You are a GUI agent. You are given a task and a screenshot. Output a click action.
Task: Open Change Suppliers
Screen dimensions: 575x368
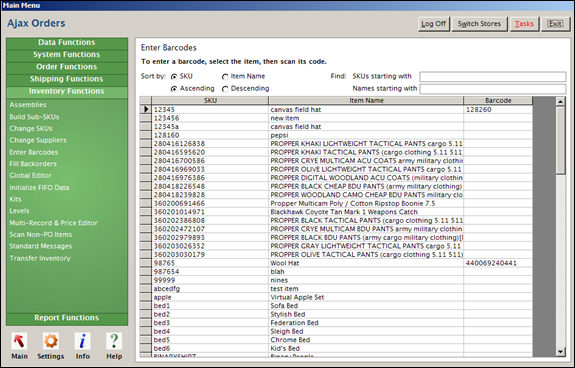(x=38, y=140)
